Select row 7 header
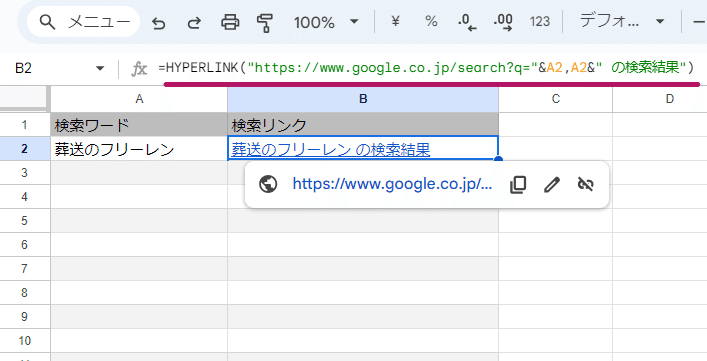This screenshot has width=707, height=361. pyautogui.click(x=25, y=268)
